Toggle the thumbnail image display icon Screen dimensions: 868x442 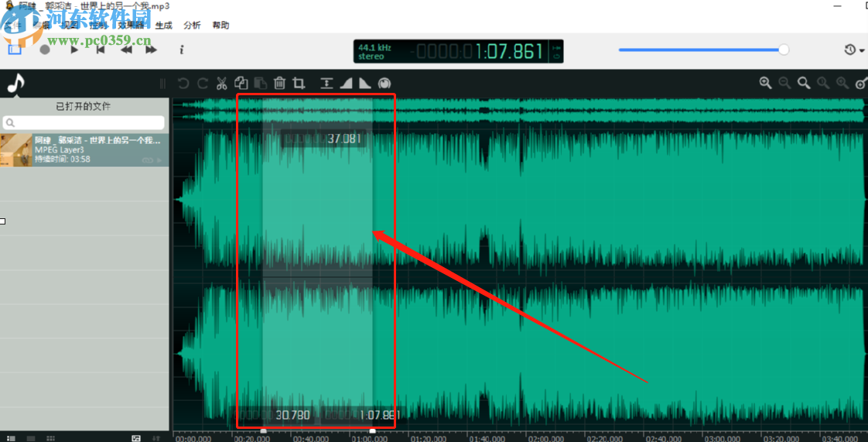click(x=136, y=438)
